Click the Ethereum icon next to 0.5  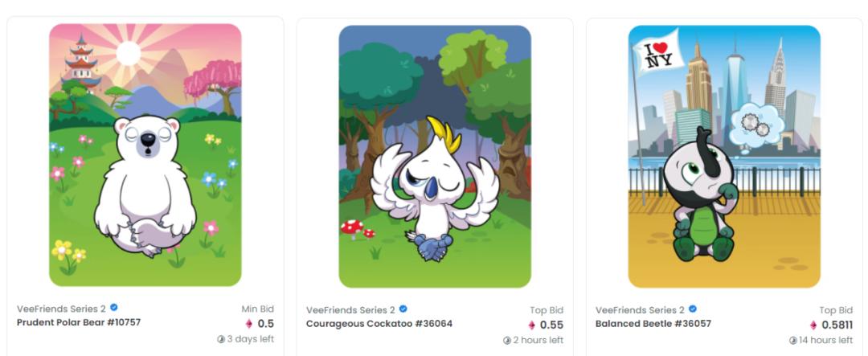click(x=249, y=324)
